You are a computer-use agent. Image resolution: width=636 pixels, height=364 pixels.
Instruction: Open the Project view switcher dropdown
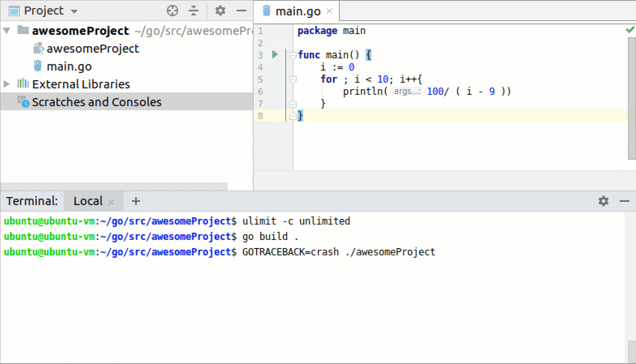pyautogui.click(x=74, y=11)
